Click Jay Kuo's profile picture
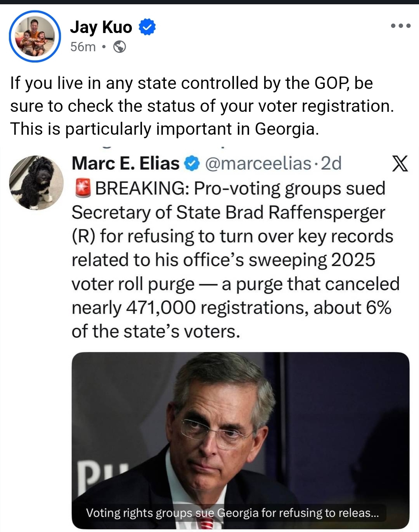The width and height of the screenshot is (419, 532). pos(35,37)
